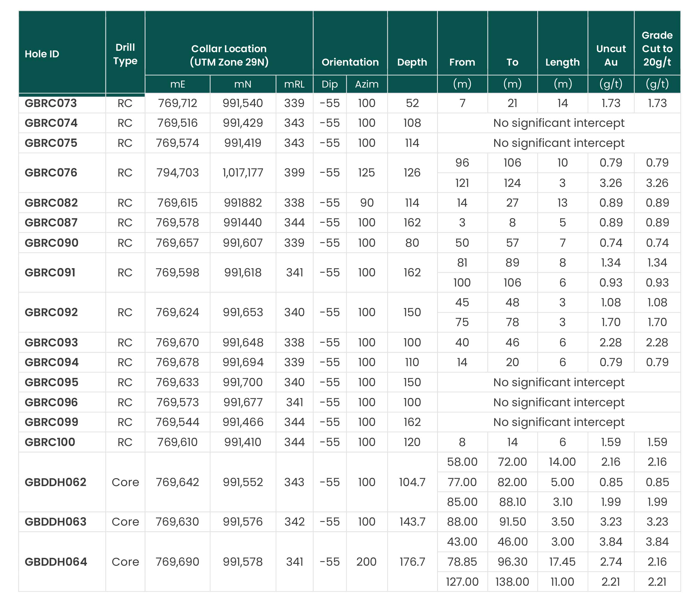Click uncut Au value 1.70
Screen dimensions: 700x608
tap(611, 322)
